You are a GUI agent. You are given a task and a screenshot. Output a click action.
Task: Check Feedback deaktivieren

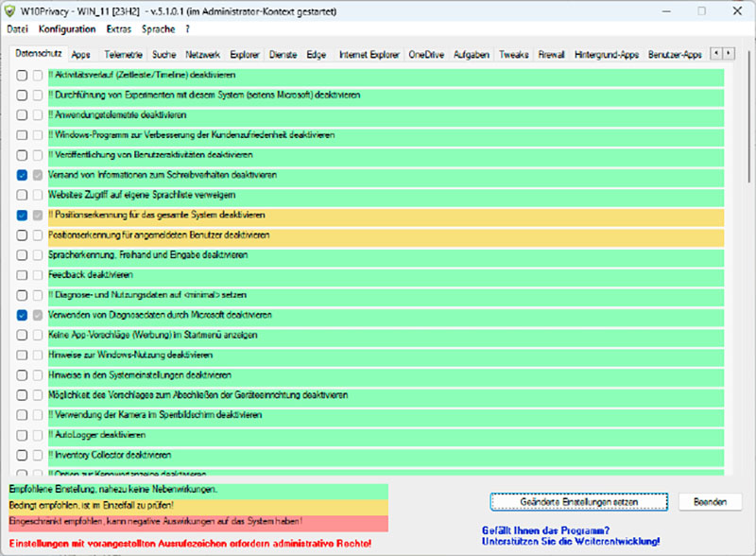click(22, 275)
